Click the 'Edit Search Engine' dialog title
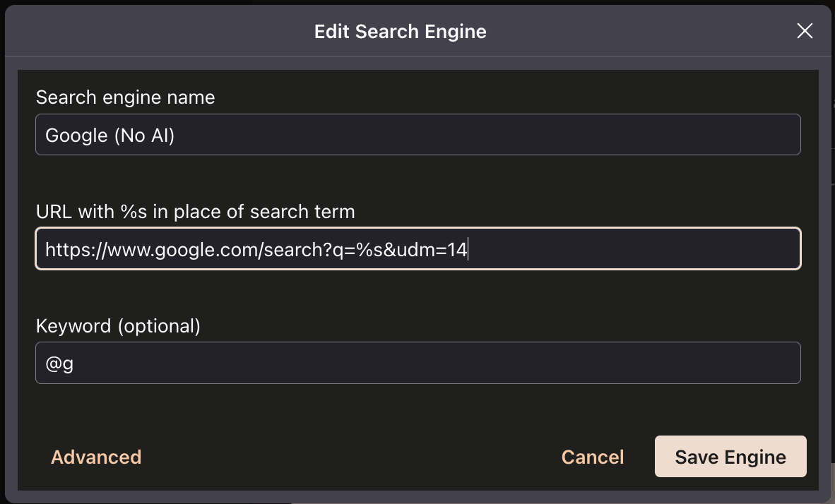The image size is (835, 504). coord(400,32)
